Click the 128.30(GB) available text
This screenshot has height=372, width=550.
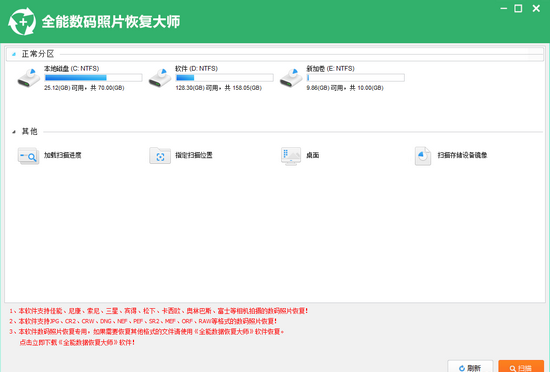pos(219,88)
